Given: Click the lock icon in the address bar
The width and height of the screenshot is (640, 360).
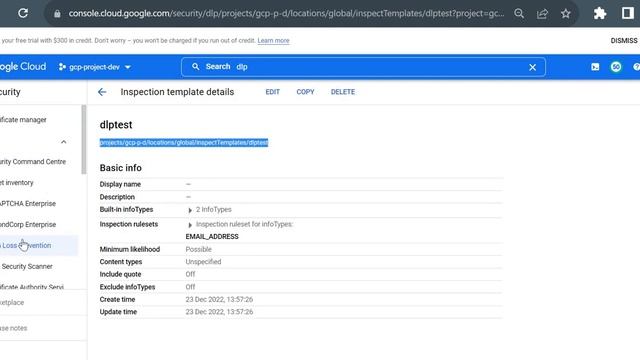Looking at the screenshot, I should pyautogui.click(x=57, y=13).
